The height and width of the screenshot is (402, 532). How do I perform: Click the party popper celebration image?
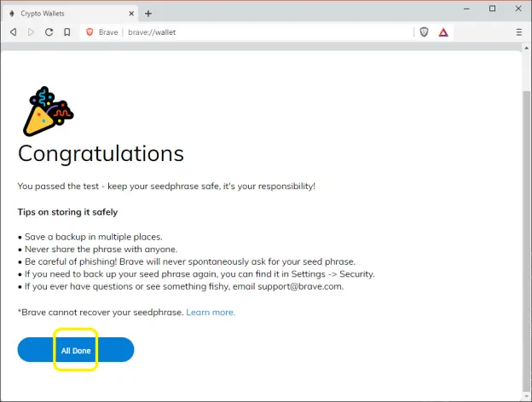coord(49,112)
